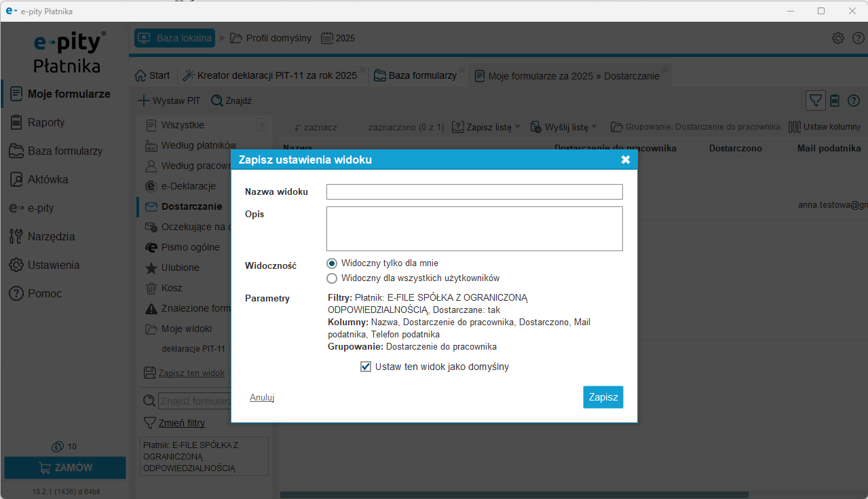Click the Nazwa widoku text field
This screenshot has height=499, width=868.
pyautogui.click(x=474, y=191)
